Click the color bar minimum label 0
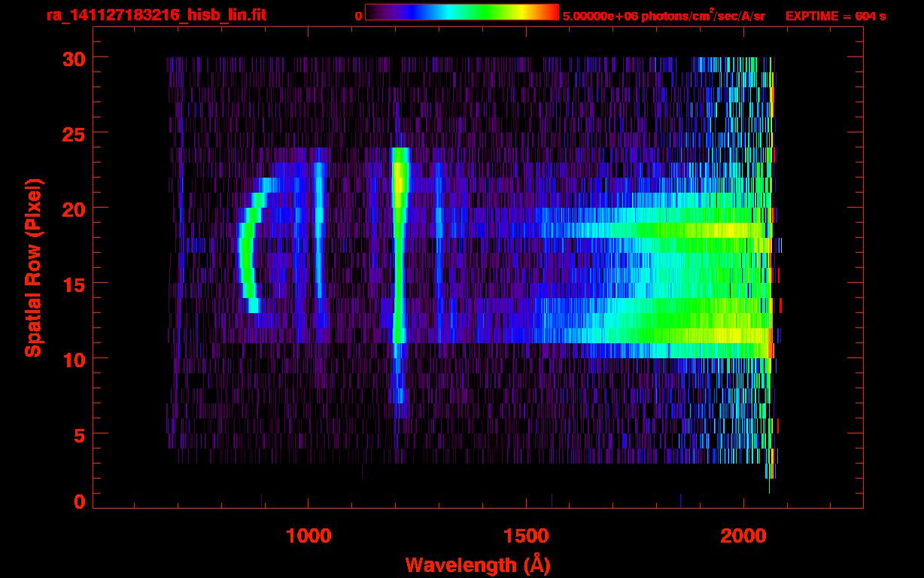Image resolution: width=924 pixels, height=578 pixels. pyautogui.click(x=358, y=16)
